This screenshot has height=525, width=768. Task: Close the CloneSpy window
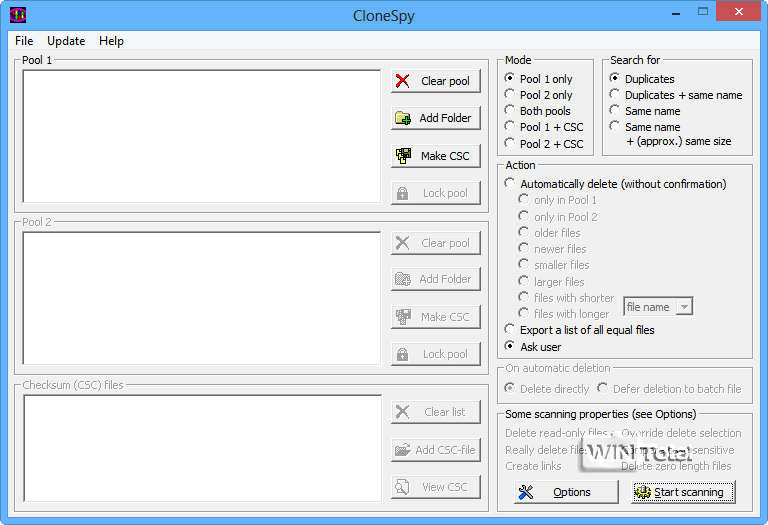[x=739, y=11]
